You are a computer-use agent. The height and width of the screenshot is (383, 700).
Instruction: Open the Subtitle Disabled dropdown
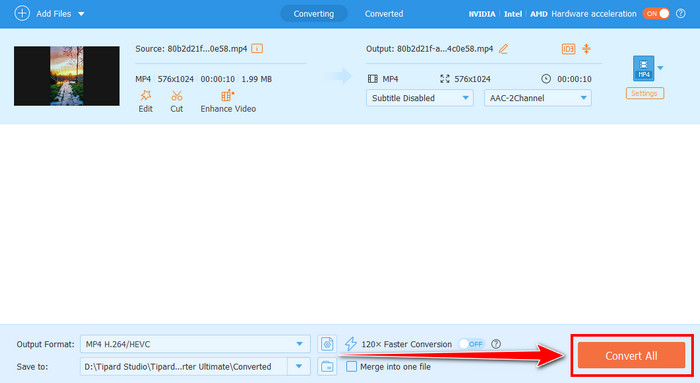point(419,98)
